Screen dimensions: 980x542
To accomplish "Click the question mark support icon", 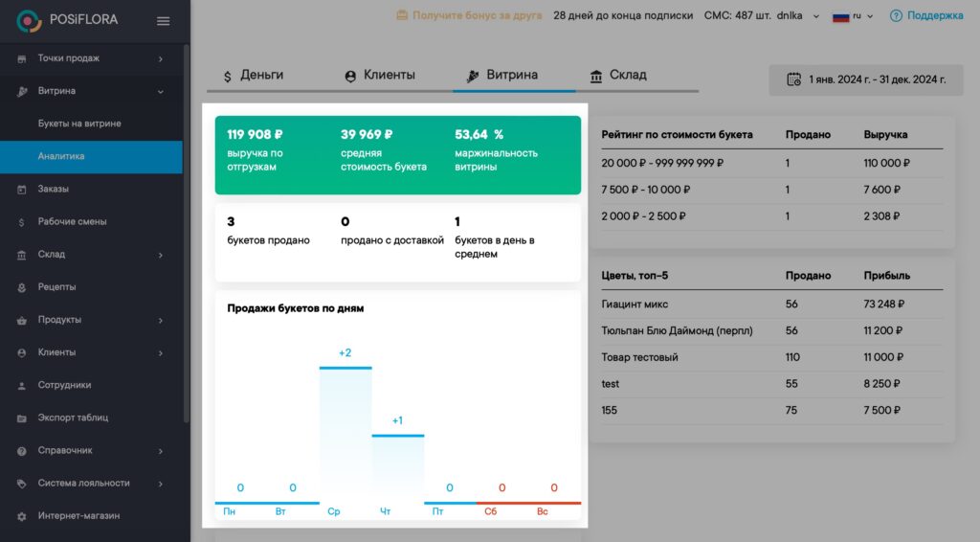I will coord(896,15).
